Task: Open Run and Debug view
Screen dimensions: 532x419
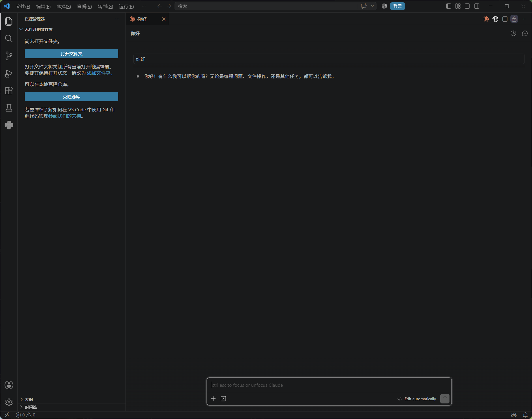Action: pyautogui.click(x=9, y=73)
